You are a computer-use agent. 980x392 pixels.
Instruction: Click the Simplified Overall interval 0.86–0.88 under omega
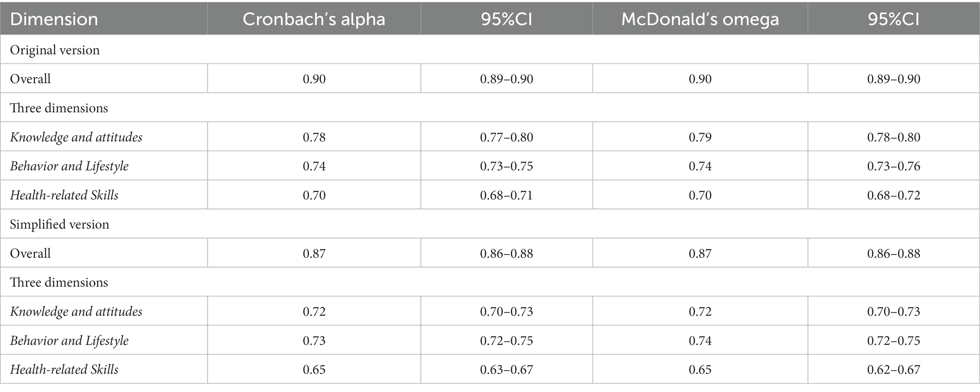pos(894,253)
